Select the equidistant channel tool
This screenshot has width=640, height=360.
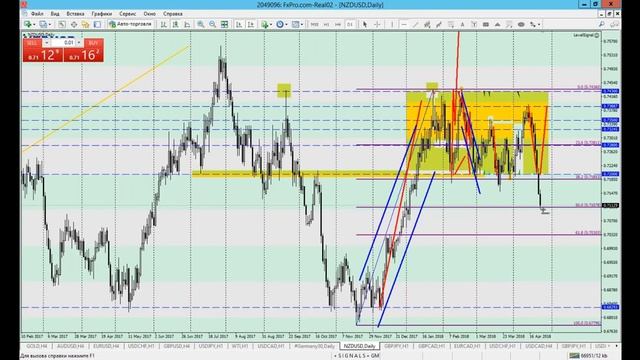coord(427,24)
